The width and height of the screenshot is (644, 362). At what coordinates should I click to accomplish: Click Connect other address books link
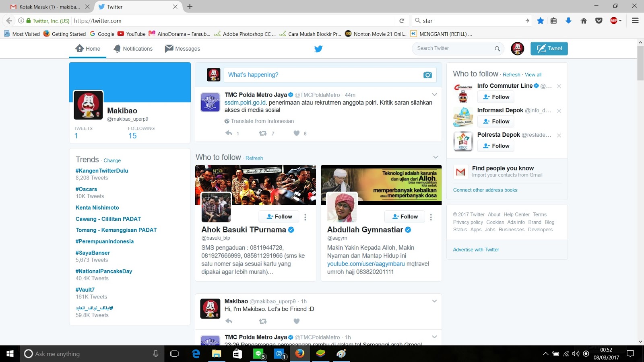[x=485, y=190]
